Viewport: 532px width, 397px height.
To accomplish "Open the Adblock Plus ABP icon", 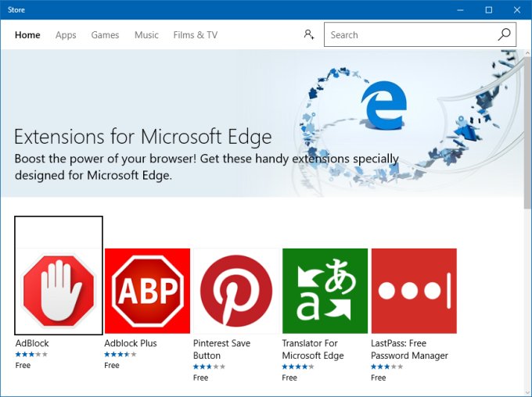I will 148,291.
